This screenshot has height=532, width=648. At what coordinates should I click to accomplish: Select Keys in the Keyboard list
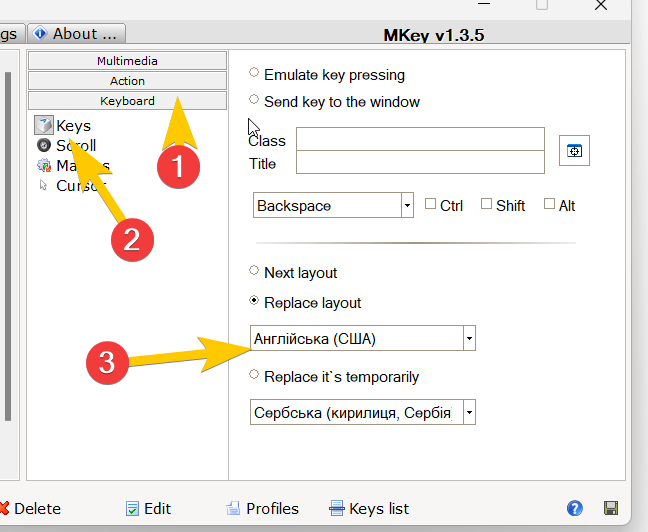[x=73, y=126]
